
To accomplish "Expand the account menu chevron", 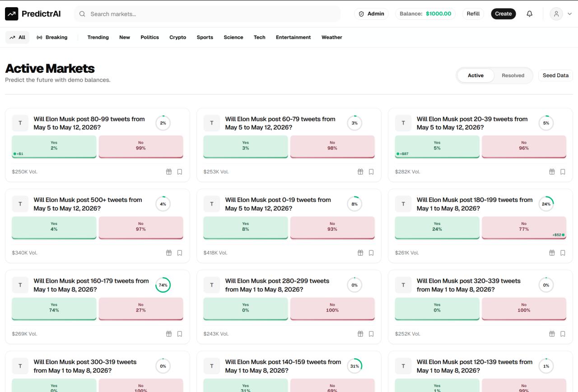I will [569, 14].
